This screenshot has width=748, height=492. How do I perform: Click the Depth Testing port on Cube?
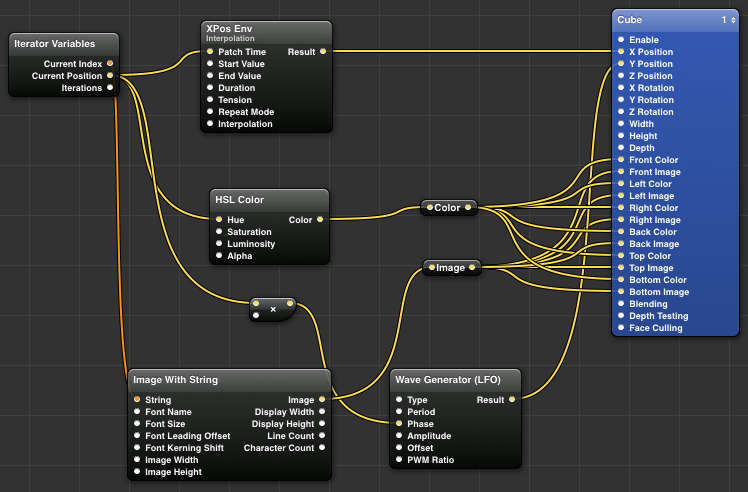coord(621,316)
